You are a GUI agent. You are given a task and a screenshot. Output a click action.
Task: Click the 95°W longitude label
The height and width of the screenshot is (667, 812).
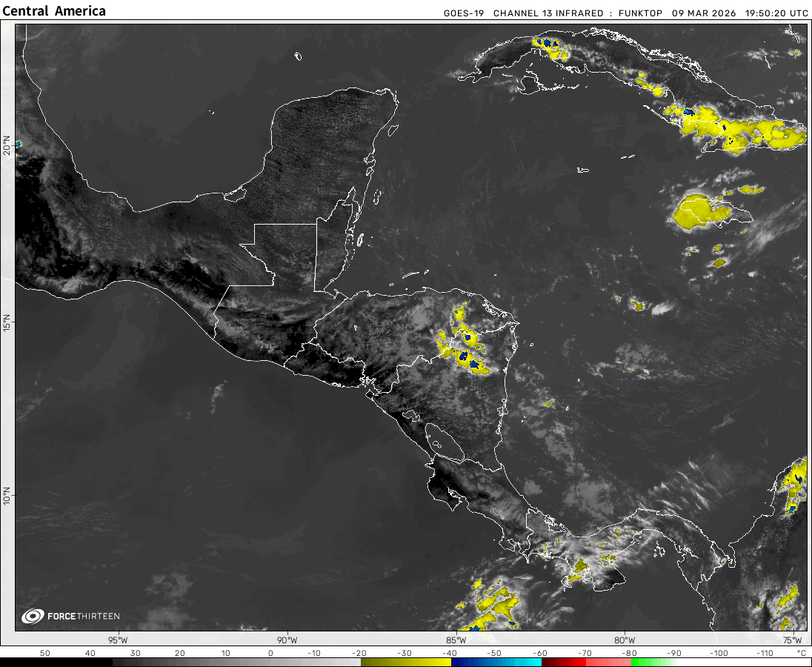pos(118,640)
